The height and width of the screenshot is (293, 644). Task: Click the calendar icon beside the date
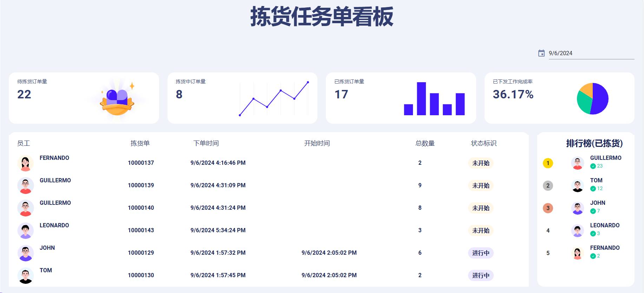click(x=541, y=53)
